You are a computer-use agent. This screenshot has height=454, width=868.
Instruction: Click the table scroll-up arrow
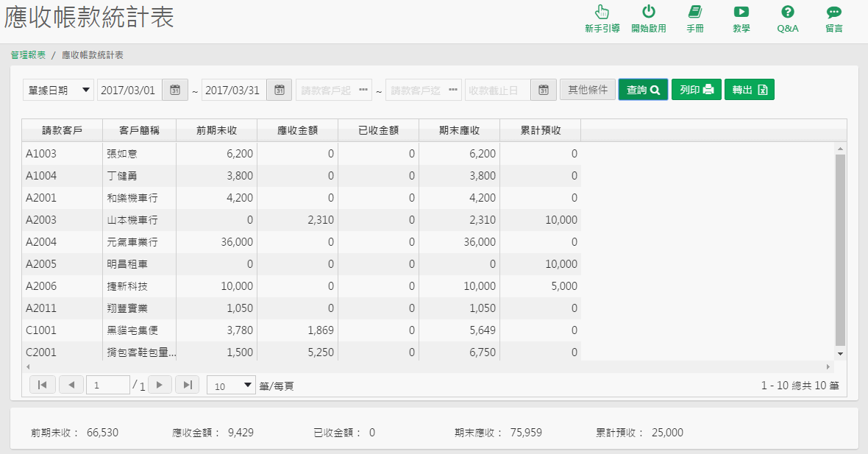[840, 149]
